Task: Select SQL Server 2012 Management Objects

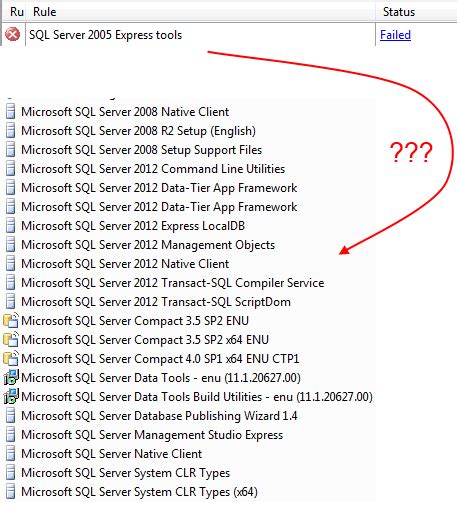Action: (148, 244)
